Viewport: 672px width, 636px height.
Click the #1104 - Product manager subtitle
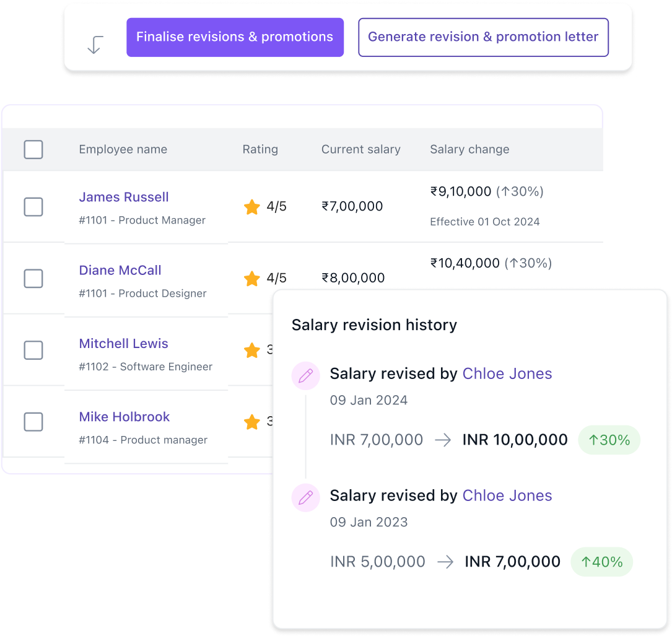[143, 440]
